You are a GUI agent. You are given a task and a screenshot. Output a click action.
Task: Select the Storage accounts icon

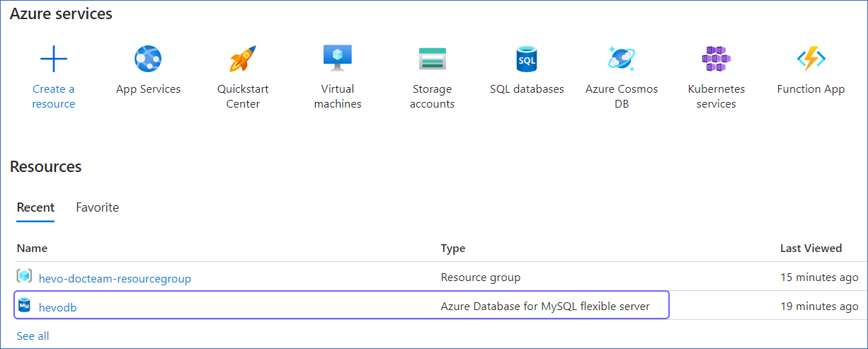[432, 59]
